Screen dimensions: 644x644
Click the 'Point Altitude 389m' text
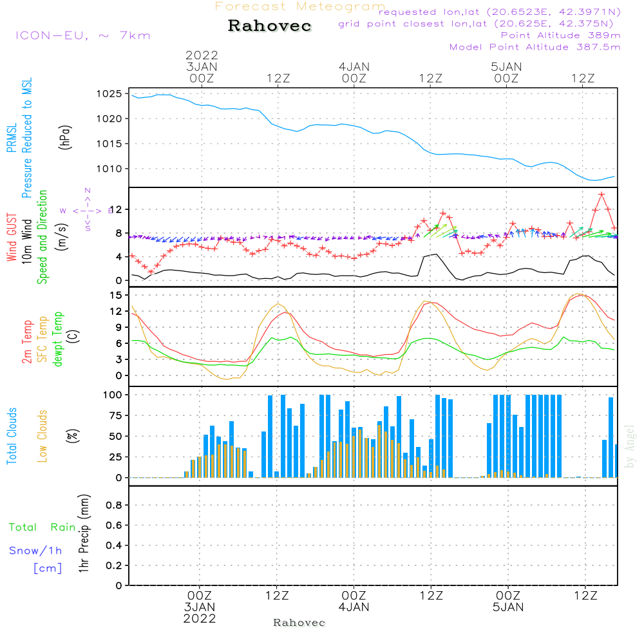click(561, 35)
